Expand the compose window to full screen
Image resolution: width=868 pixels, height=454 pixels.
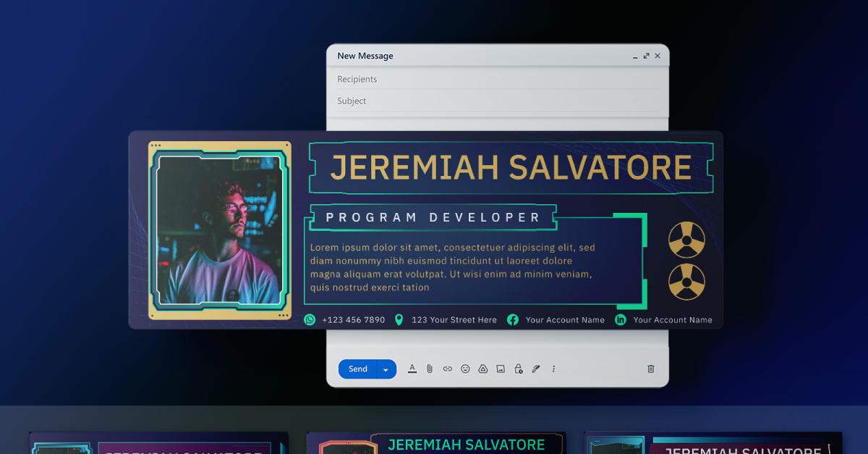[646, 56]
